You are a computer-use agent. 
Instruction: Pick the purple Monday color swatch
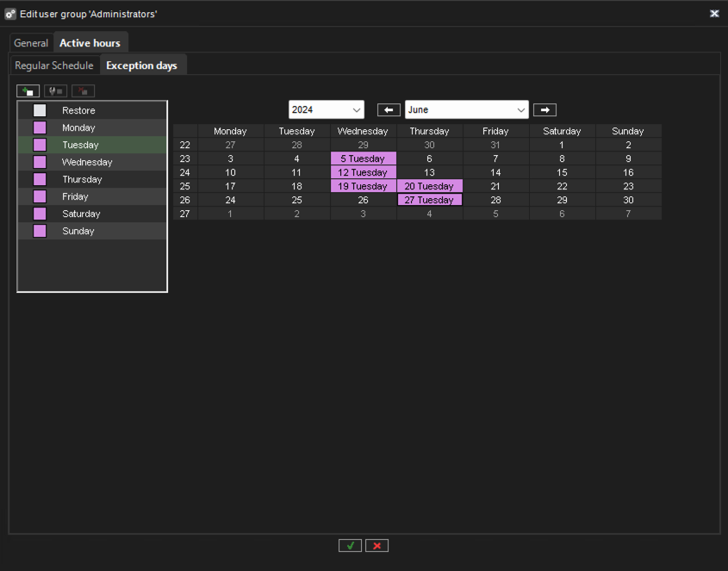coord(40,127)
